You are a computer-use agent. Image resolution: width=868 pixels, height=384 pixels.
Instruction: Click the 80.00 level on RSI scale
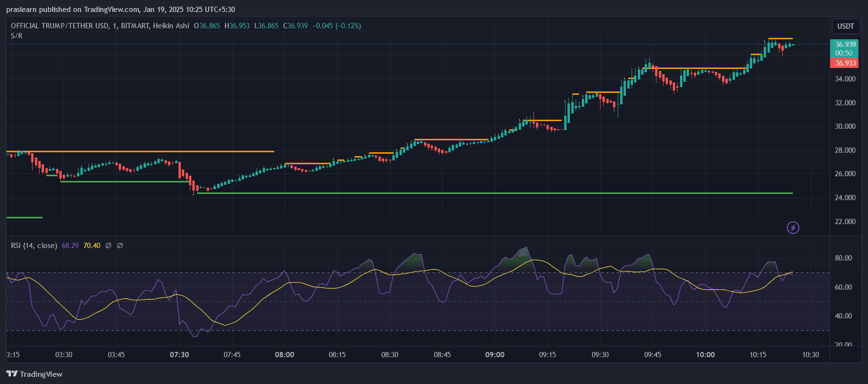[843, 258]
